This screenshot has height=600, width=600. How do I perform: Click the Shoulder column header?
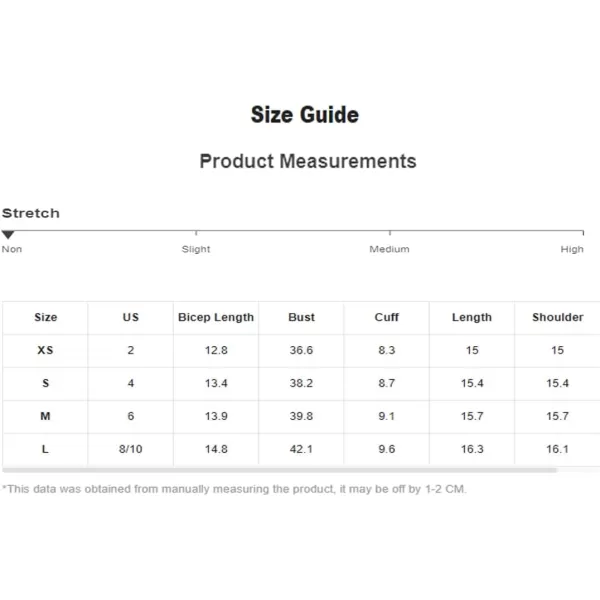tap(558, 317)
